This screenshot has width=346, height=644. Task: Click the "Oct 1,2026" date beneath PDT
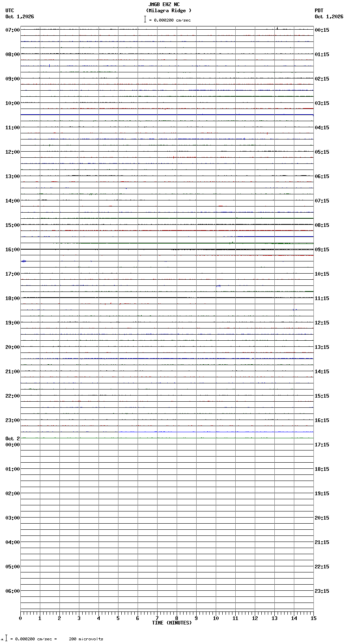click(x=329, y=17)
